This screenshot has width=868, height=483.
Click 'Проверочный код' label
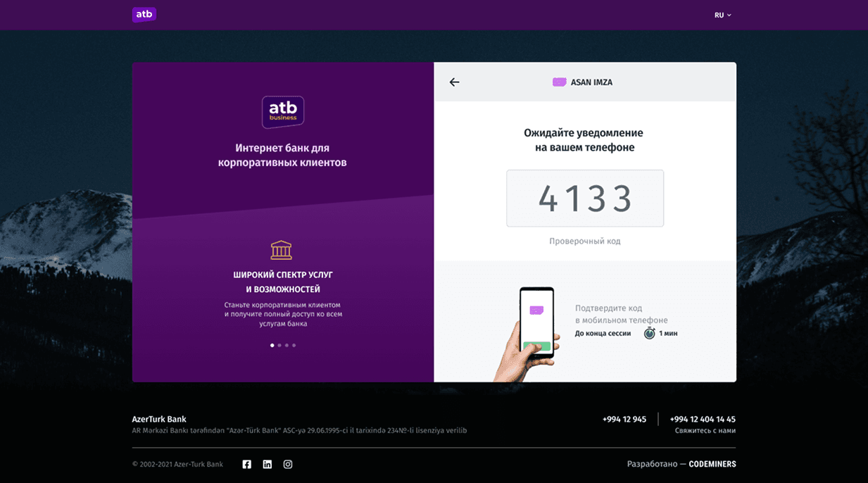pos(585,241)
